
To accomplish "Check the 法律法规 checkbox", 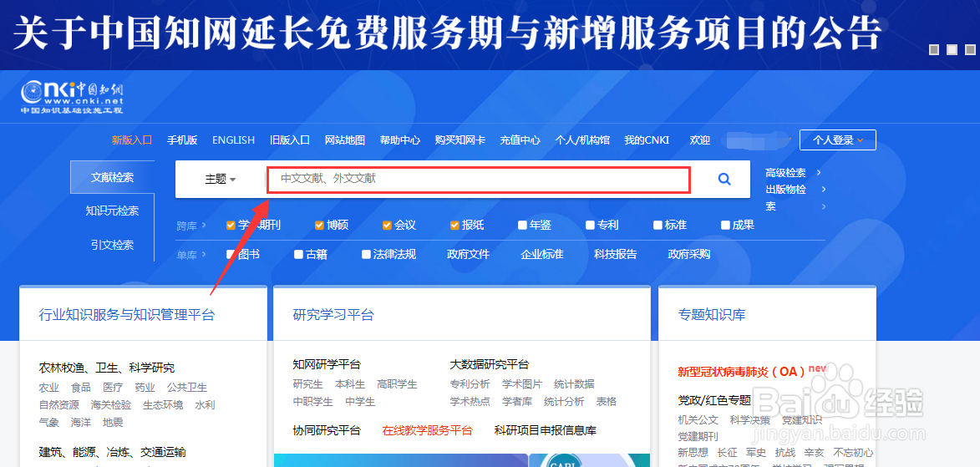I will tap(366, 255).
